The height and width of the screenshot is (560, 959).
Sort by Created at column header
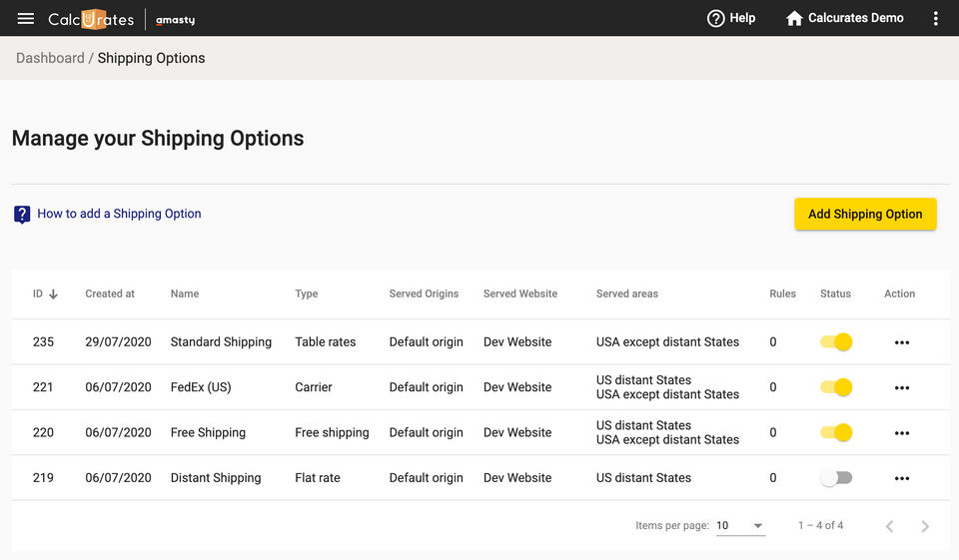110,294
